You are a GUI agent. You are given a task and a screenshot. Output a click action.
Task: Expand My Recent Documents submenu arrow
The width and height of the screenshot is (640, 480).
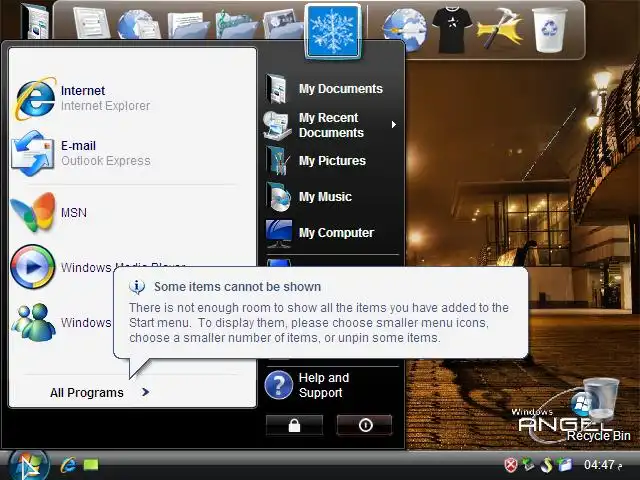[393, 124]
